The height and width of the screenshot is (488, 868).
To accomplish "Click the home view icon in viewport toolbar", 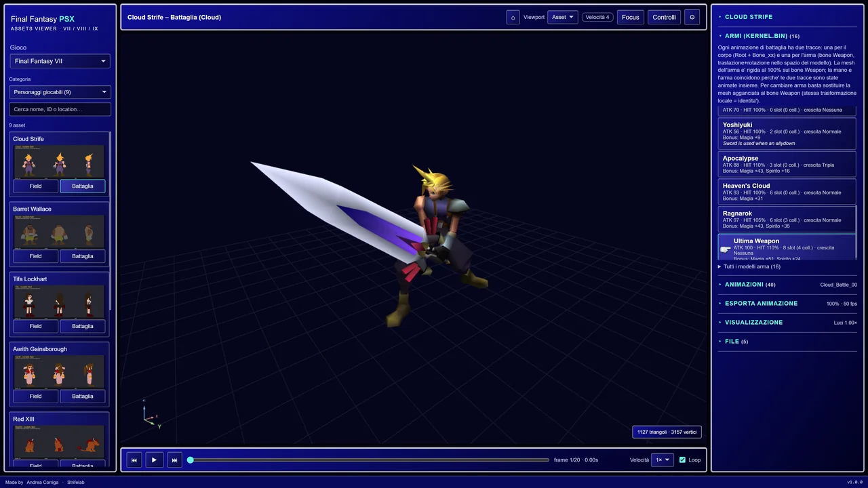I will click(x=513, y=17).
